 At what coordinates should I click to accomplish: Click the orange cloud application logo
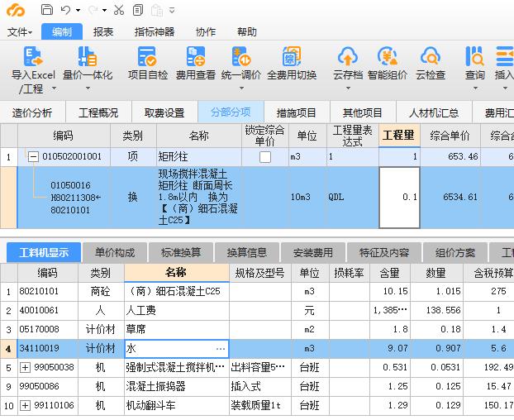pyautogui.click(x=15, y=10)
